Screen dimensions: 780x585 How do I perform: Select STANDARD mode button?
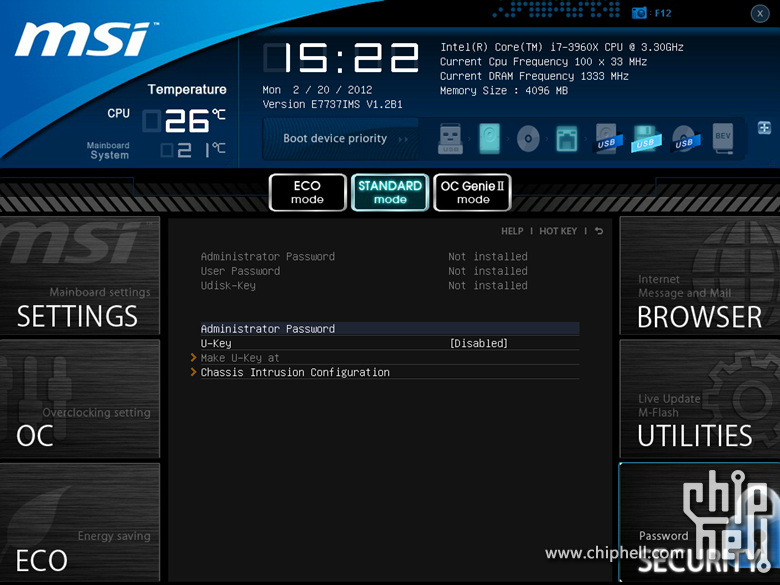coord(390,193)
